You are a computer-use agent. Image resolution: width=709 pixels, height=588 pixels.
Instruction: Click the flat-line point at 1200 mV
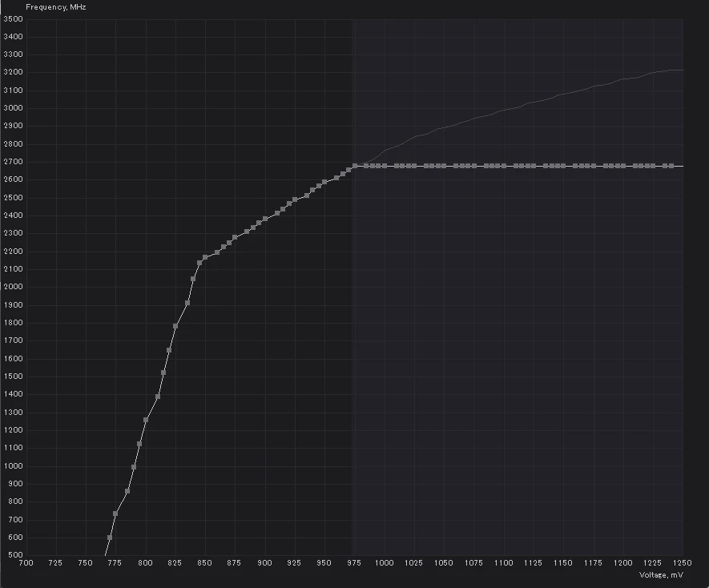[623, 166]
